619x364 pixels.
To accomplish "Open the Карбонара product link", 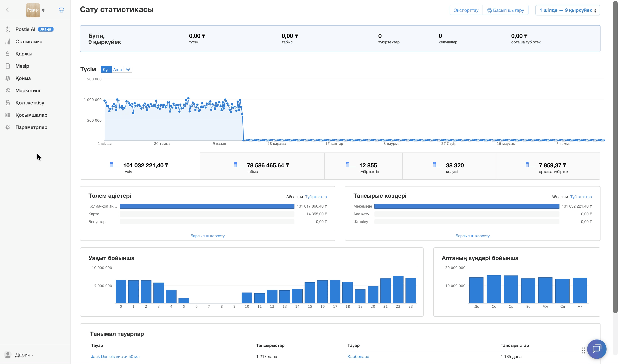I will (x=358, y=356).
